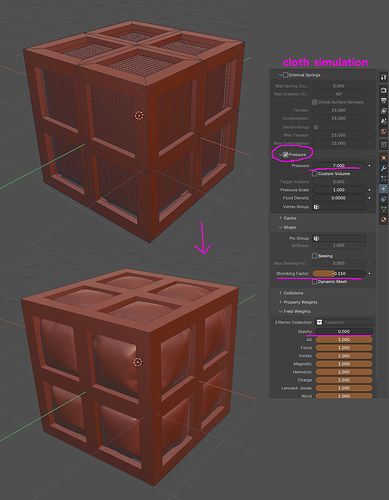Open the View Layer properties tab

(x=383, y=111)
